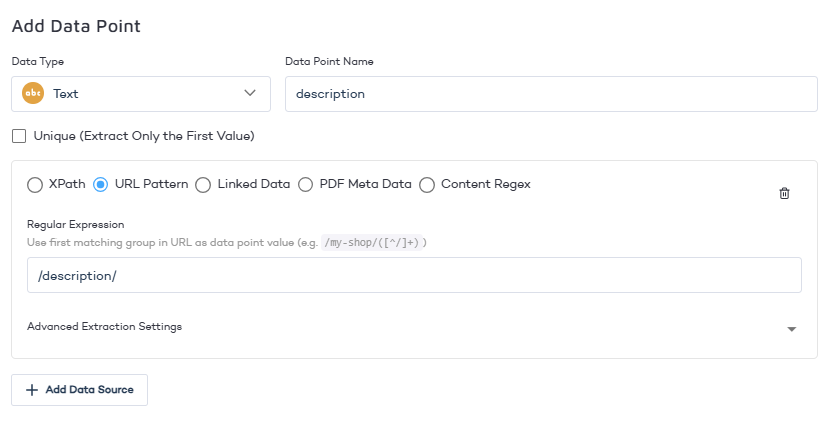Switch to Content Regex radio option
Image resolution: width=829 pixels, height=424 pixels.
pos(427,185)
